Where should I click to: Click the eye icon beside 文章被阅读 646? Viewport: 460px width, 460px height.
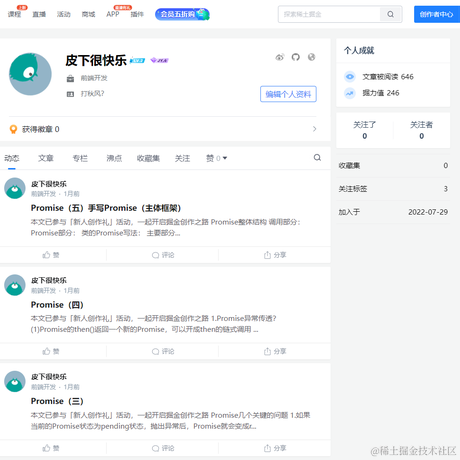point(350,77)
